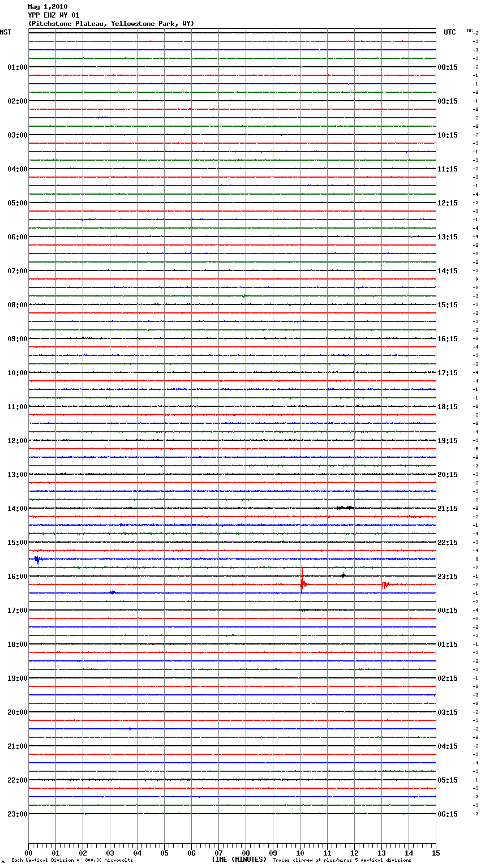Click minute 06 on the time axis
481x868 pixels.
[191, 853]
